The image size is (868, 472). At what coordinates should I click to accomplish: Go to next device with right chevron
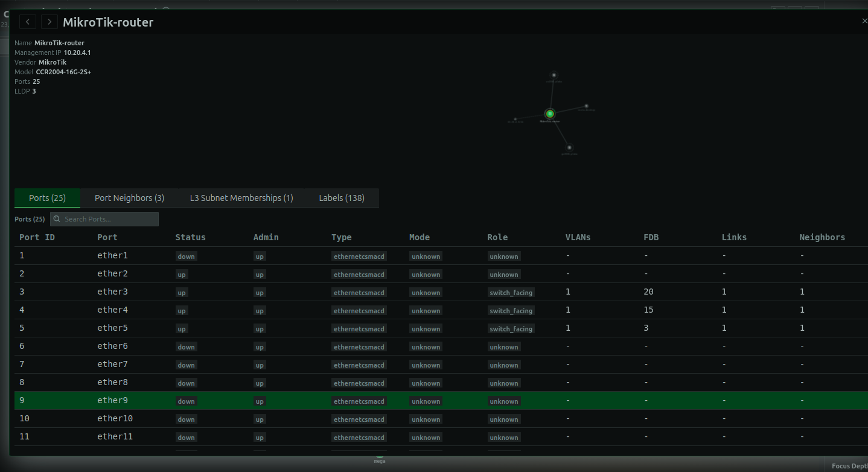click(49, 22)
